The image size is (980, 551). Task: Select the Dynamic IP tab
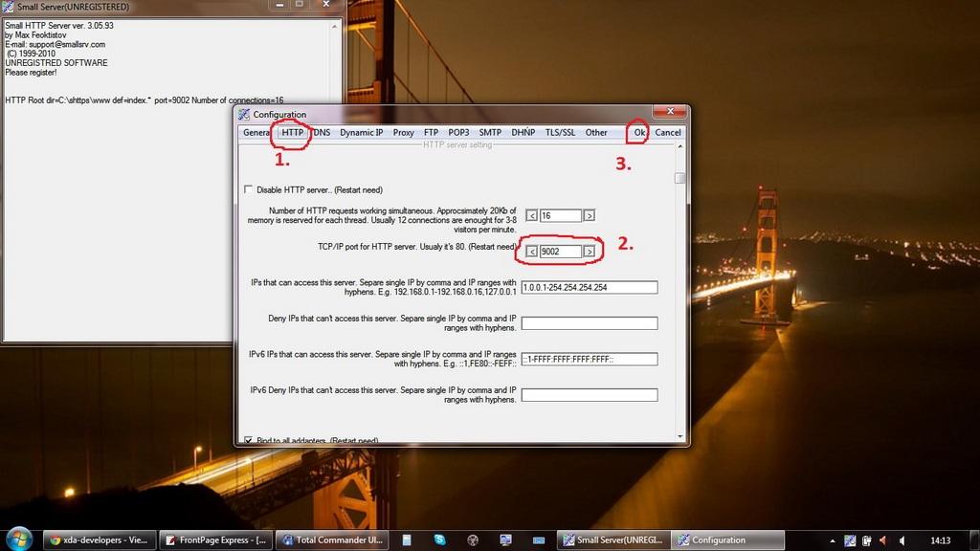[x=361, y=132]
